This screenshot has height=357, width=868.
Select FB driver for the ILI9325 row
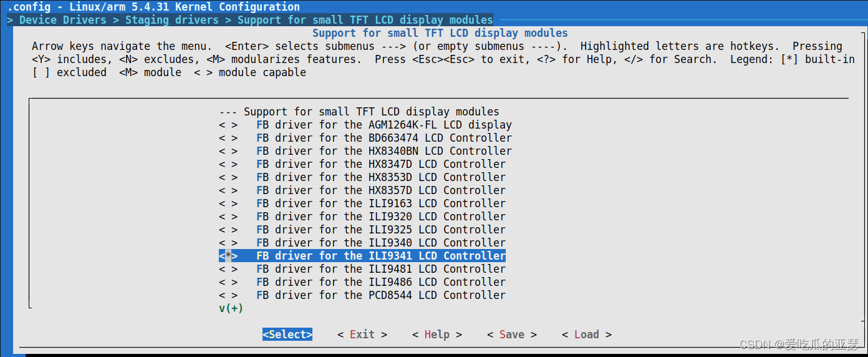[362, 230]
